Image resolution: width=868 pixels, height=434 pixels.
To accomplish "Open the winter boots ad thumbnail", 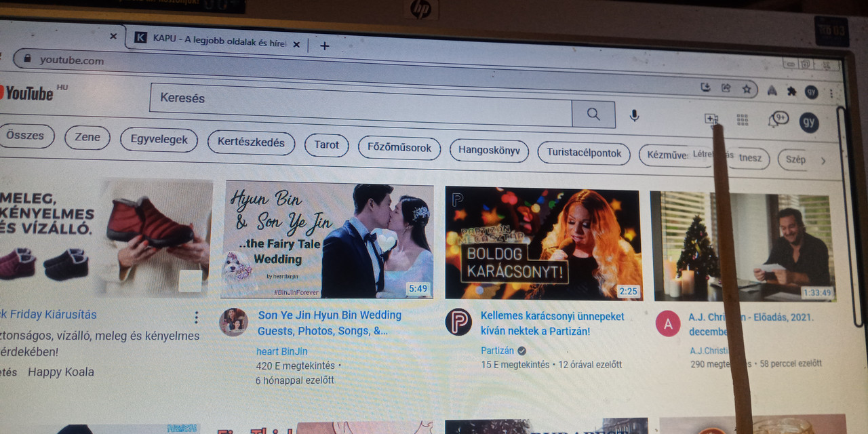I will click(x=105, y=237).
